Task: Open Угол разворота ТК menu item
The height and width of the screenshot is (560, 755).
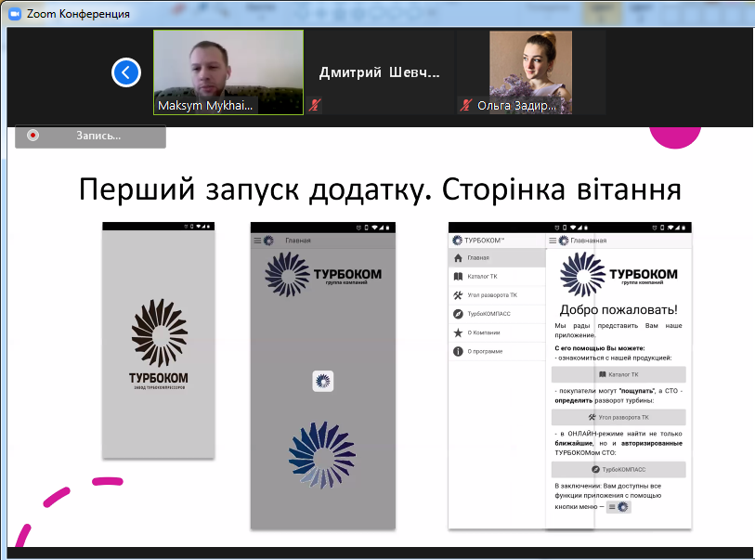Action: 497,295
